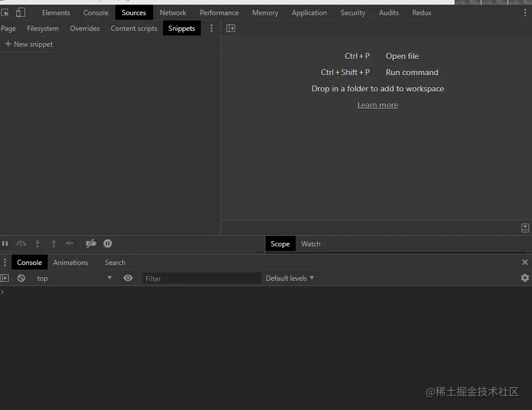532x410 pixels.
Task: Open the Filesystem navigator tab
Action: tap(42, 29)
